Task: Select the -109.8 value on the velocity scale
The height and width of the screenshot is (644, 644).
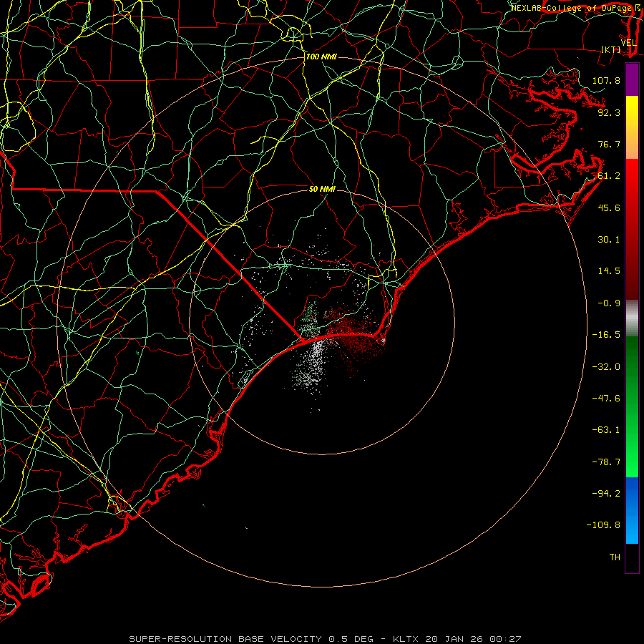Action: coord(603,525)
